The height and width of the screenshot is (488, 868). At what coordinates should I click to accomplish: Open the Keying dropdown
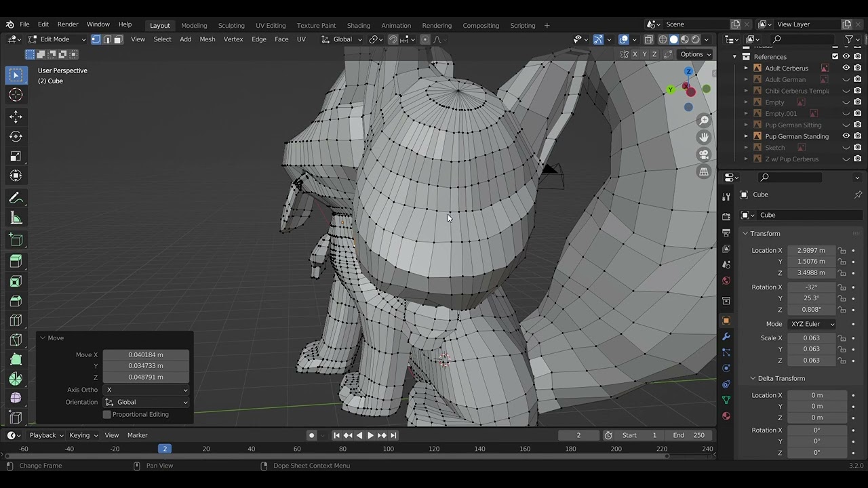click(x=83, y=435)
